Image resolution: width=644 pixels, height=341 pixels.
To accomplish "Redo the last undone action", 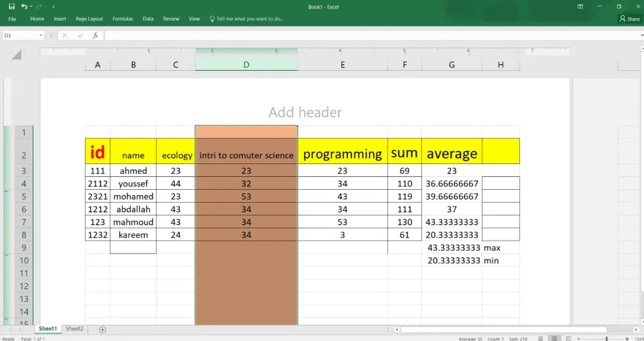I will (x=39, y=6).
